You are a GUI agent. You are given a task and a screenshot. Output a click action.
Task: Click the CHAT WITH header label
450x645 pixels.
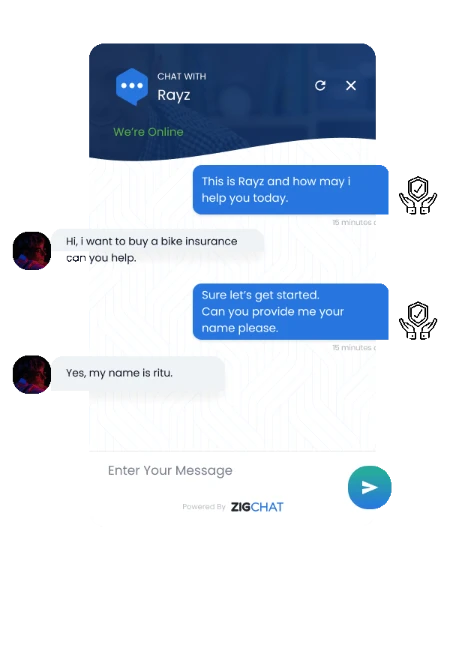182,77
